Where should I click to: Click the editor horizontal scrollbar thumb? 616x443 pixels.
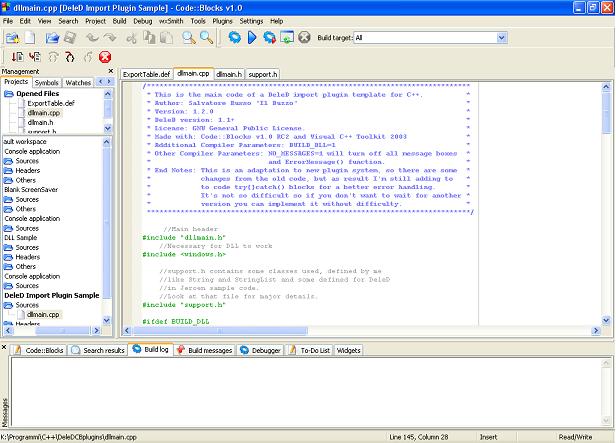click(220, 331)
